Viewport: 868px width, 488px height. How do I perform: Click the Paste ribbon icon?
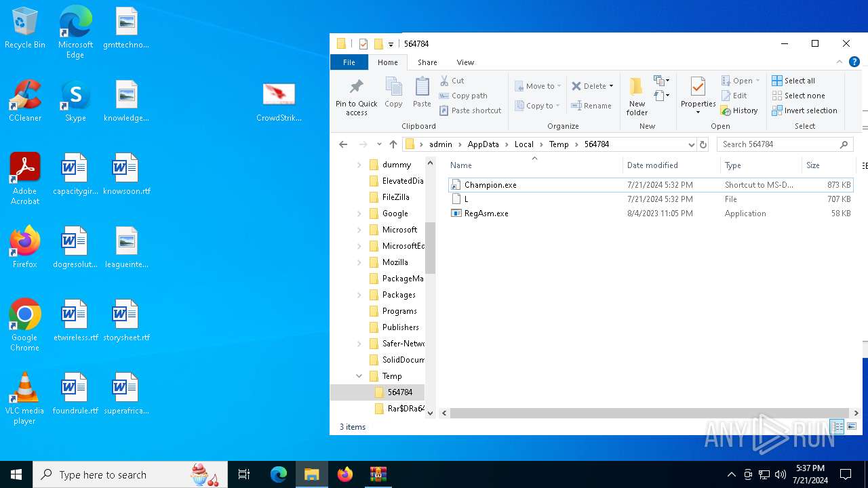422,92
